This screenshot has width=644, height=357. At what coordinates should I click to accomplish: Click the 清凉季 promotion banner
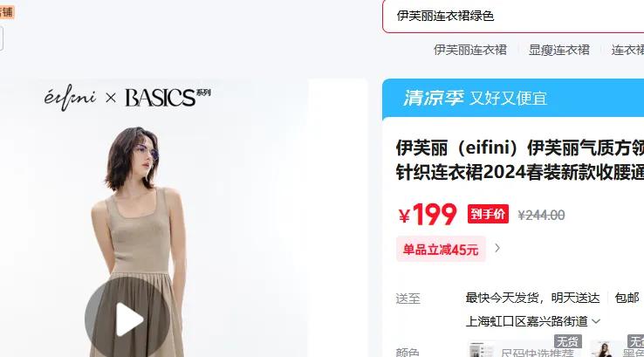tap(513, 99)
